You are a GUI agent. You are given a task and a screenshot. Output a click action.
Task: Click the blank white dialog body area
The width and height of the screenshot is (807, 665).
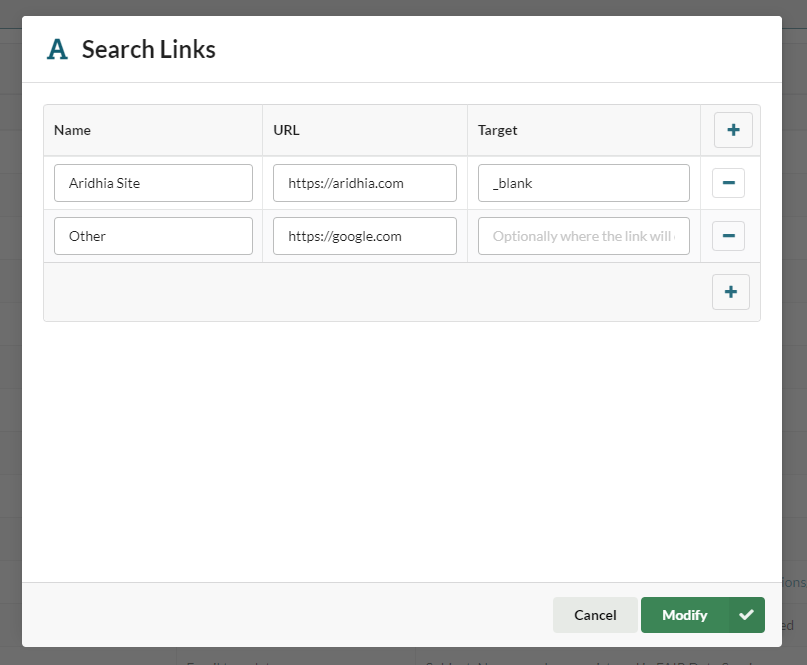click(400, 450)
